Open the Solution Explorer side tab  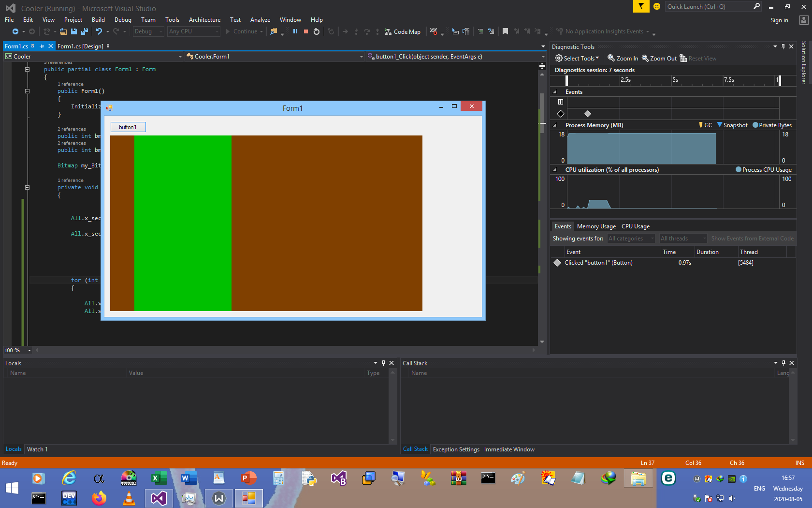coord(804,62)
